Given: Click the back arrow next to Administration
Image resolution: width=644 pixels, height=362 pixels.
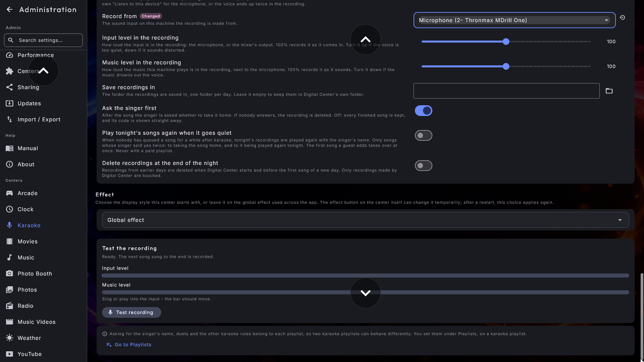Looking at the screenshot, I should click(x=9, y=9).
